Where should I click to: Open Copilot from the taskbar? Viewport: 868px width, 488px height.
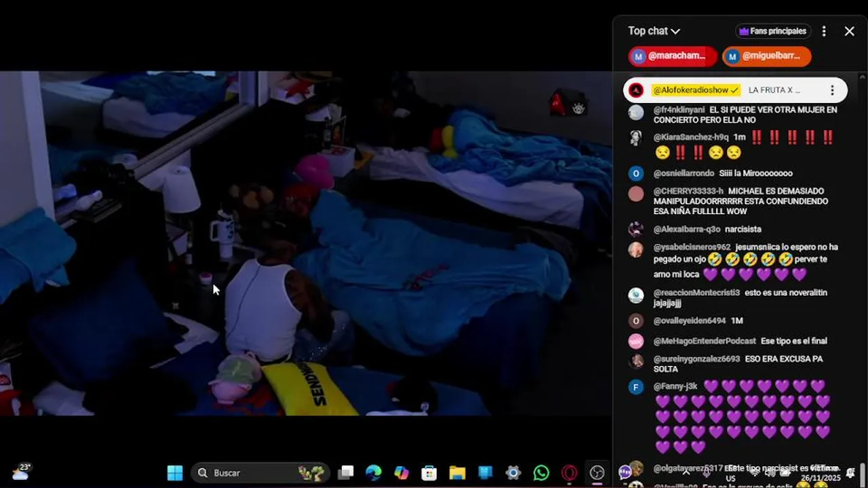point(401,472)
